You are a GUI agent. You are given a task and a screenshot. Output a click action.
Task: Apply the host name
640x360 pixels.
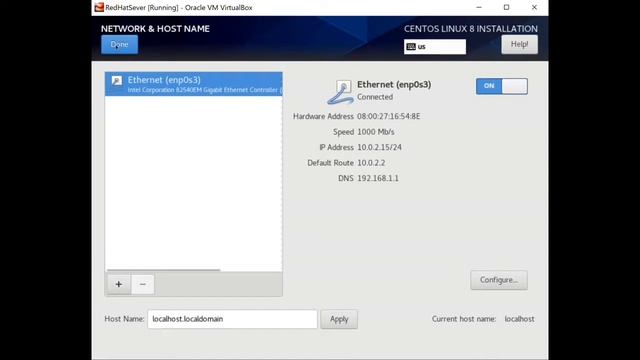pyautogui.click(x=339, y=319)
